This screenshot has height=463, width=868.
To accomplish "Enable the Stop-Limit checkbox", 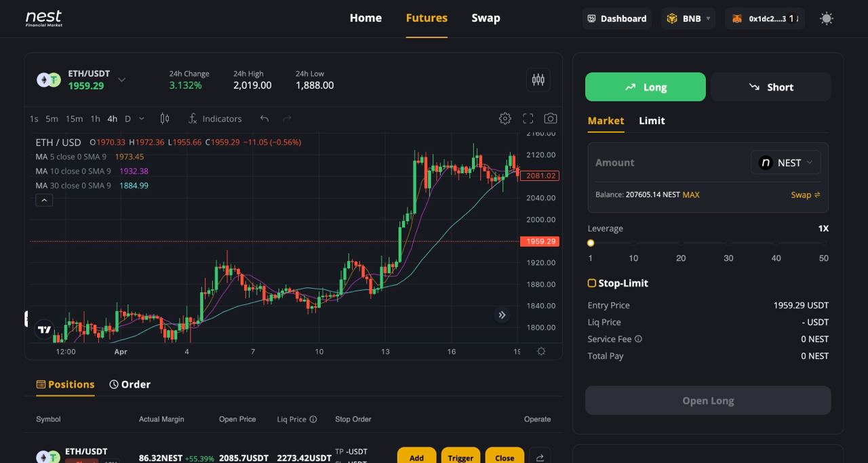I will [592, 283].
